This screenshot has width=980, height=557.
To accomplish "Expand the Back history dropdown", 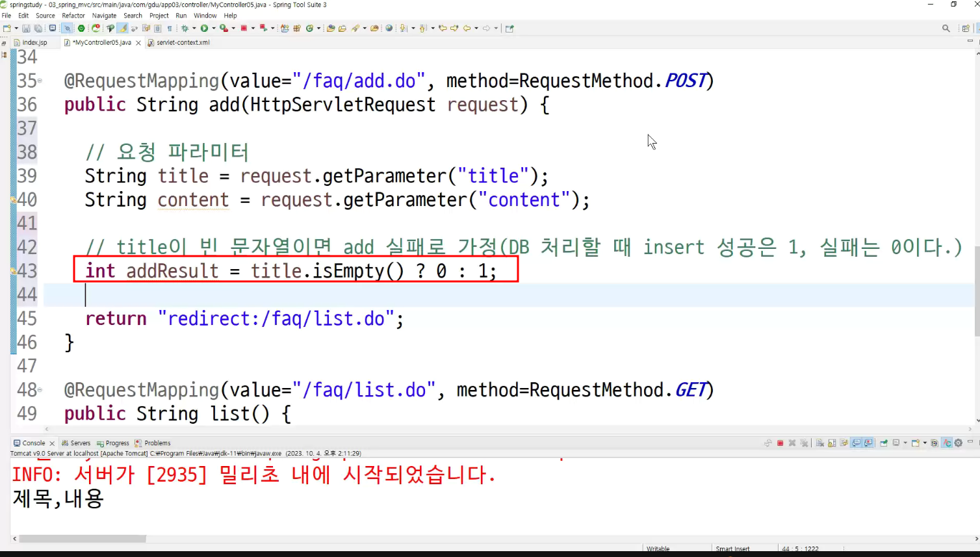I will point(476,28).
